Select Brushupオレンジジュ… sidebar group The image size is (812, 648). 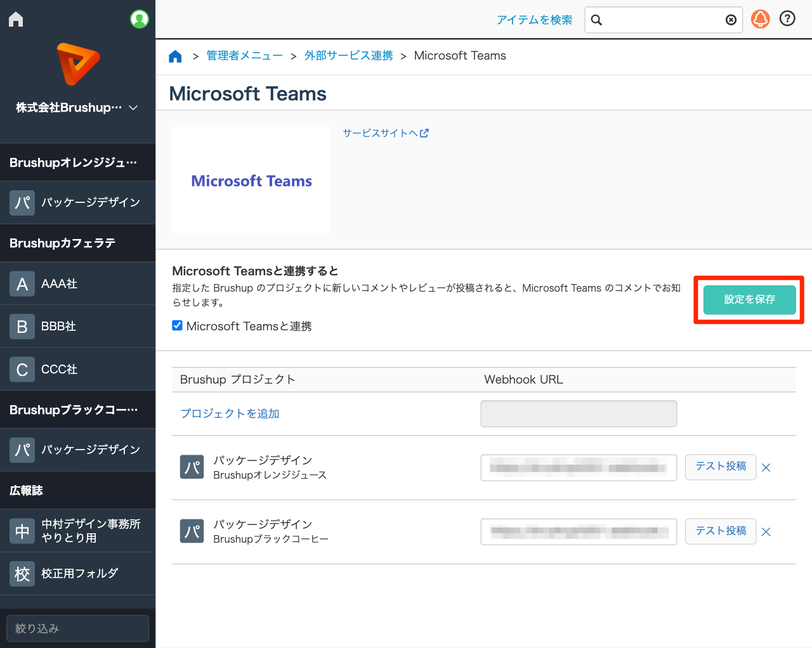point(77,162)
